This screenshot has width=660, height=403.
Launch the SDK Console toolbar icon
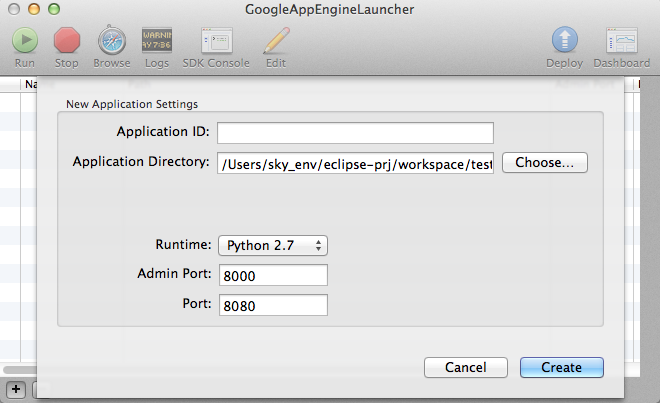(216, 41)
